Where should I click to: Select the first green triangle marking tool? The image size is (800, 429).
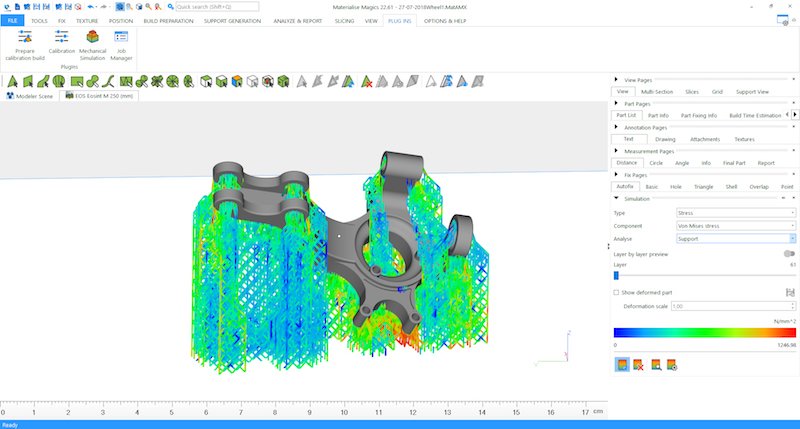12,81
